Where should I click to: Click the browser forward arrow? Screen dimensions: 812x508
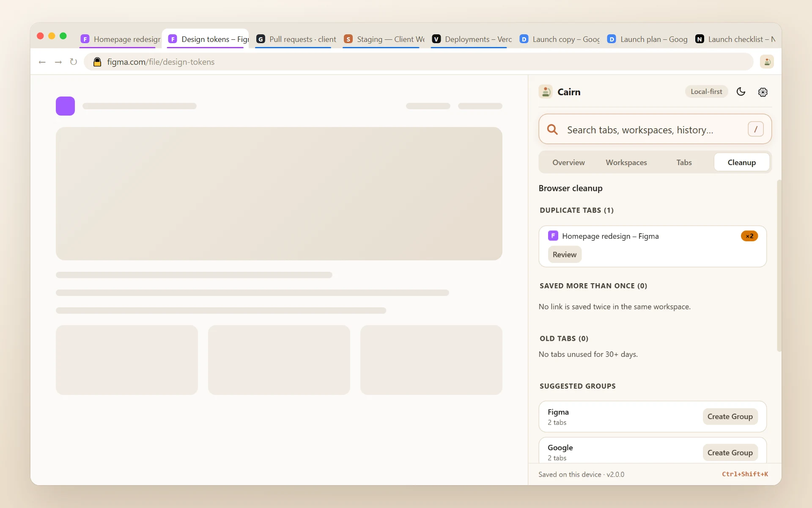pos(58,62)
